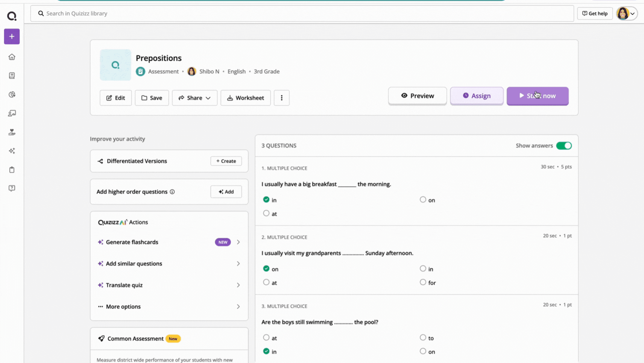Click the Quizizz logo in sidebar
Viewport: 644px width, 363px height.
12,16
